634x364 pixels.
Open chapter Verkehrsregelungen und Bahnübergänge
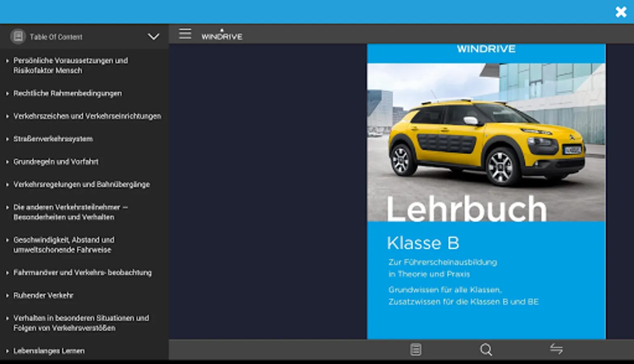[81, 184]
